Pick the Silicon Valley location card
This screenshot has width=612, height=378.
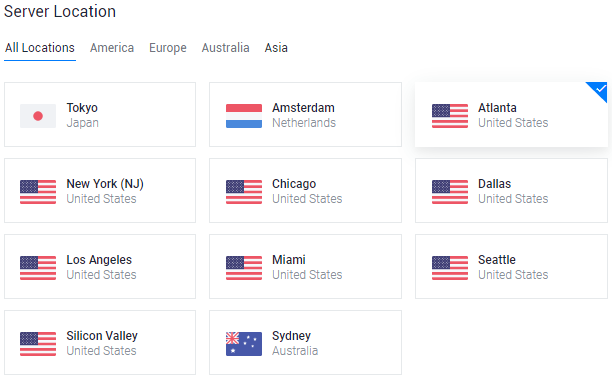100,342
